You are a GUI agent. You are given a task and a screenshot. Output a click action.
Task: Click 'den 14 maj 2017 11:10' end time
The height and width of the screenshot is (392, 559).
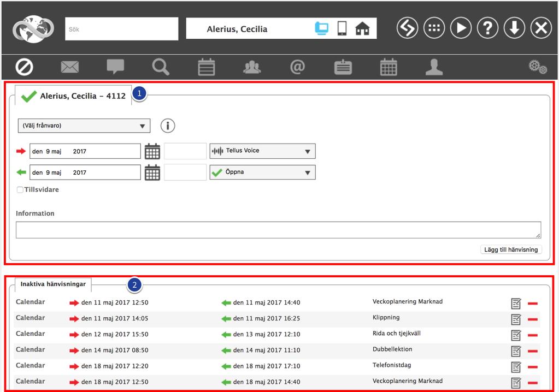pos(267,350)
